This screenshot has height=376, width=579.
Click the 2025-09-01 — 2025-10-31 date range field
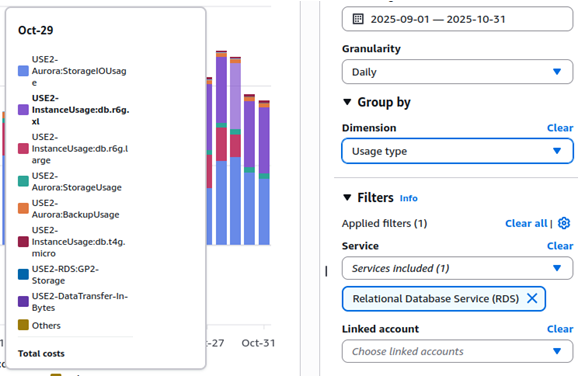457,19
